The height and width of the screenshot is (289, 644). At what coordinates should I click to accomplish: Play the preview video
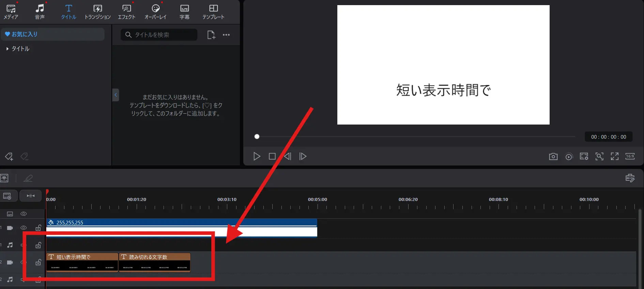[257, 156]
